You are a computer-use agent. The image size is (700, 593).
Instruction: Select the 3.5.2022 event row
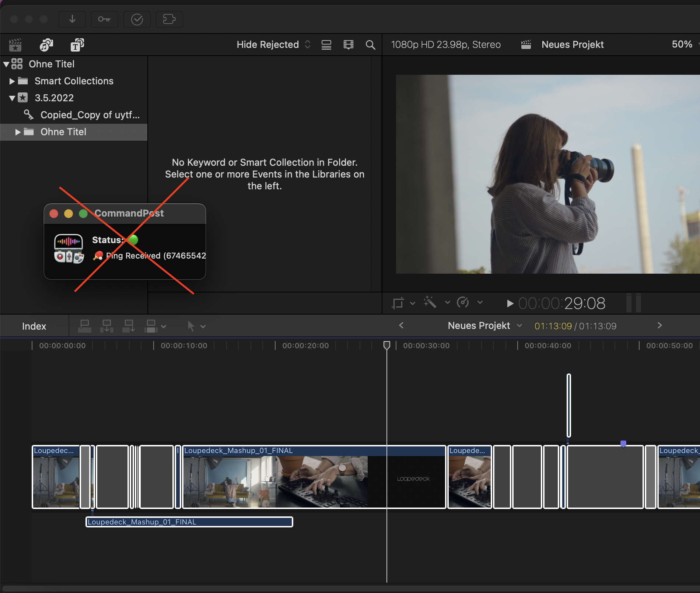point(74,98)
